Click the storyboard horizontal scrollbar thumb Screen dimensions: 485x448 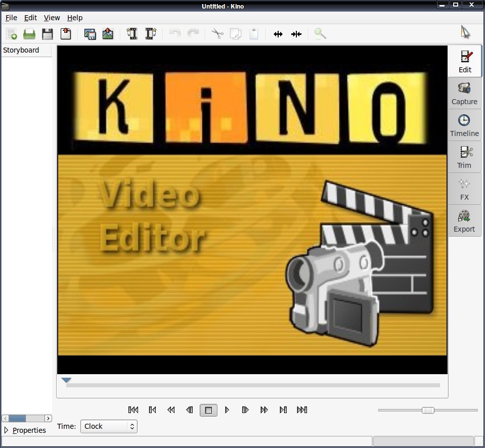(x=17, y=418)
